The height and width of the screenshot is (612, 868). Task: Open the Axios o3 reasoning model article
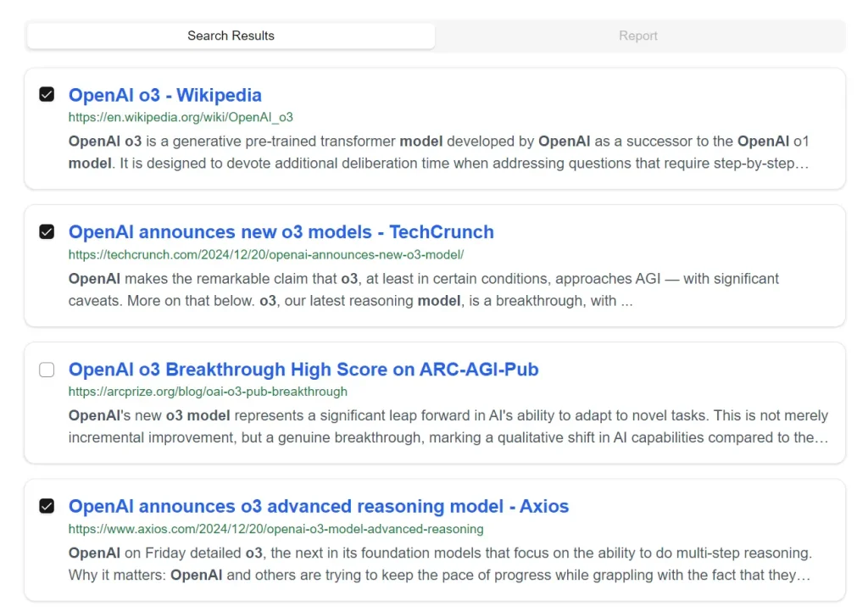pos(319,506)
